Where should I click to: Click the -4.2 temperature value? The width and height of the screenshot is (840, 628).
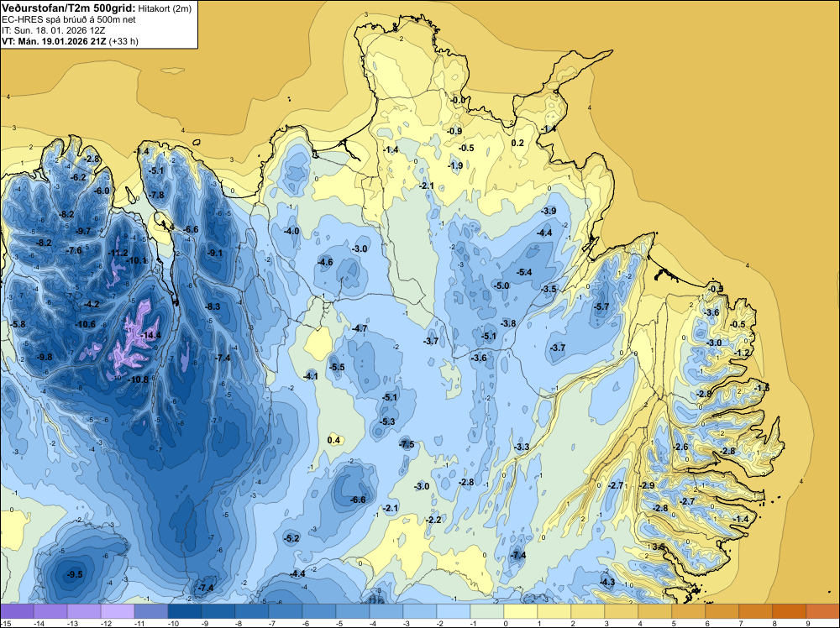(x=92, y=305)
